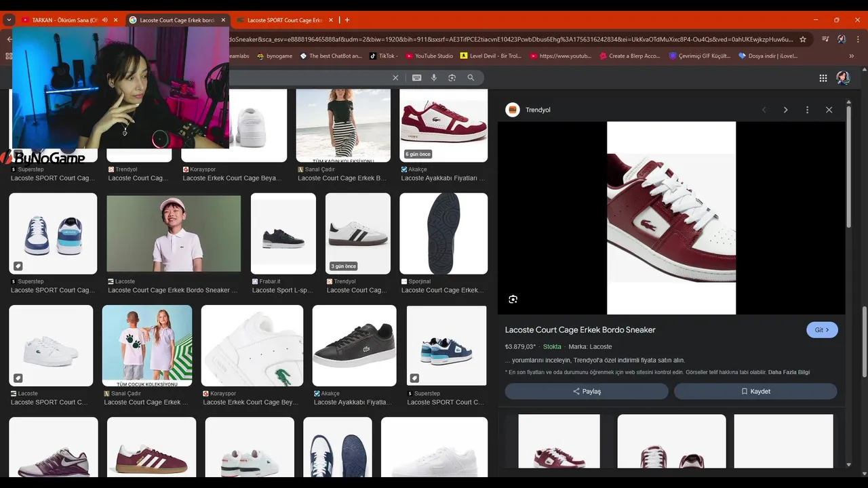
Task: Open the Level Devil bookmark
Action: pyautogui.click(x=491, y=56)
